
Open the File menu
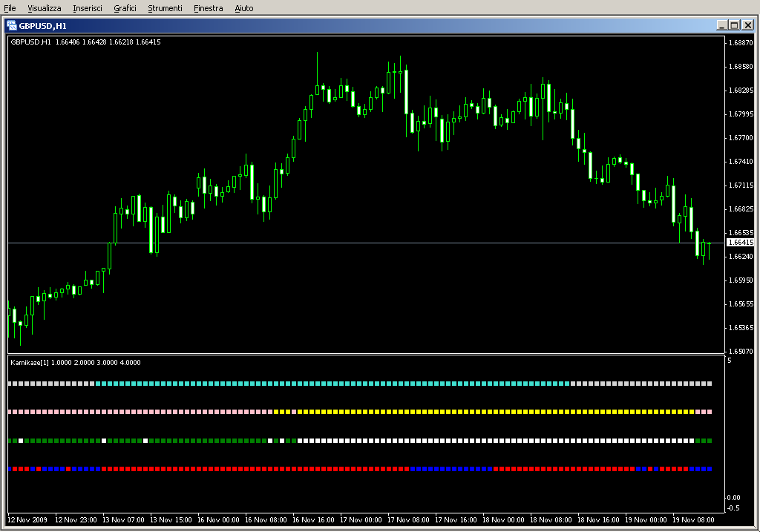click(x=10, y=8)
